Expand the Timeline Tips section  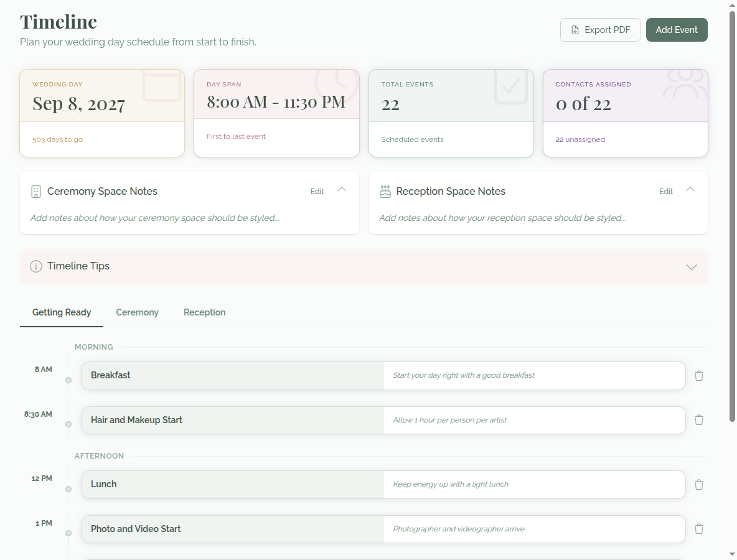(x=691, y=267)
